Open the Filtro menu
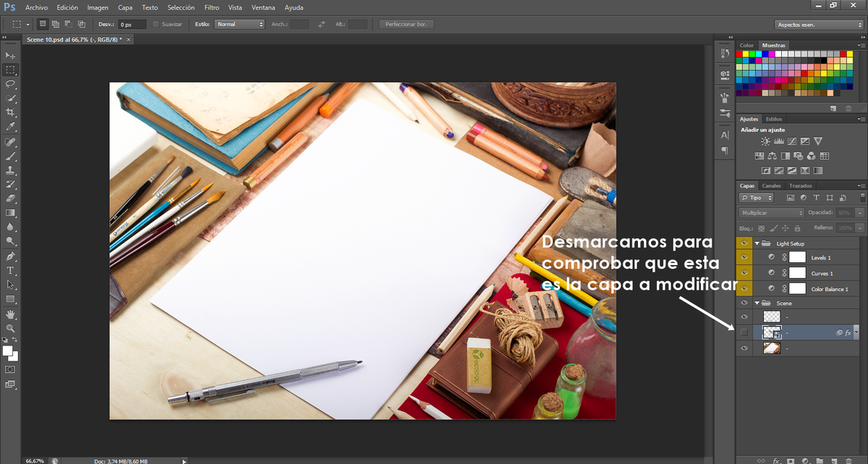 (211, 7)
